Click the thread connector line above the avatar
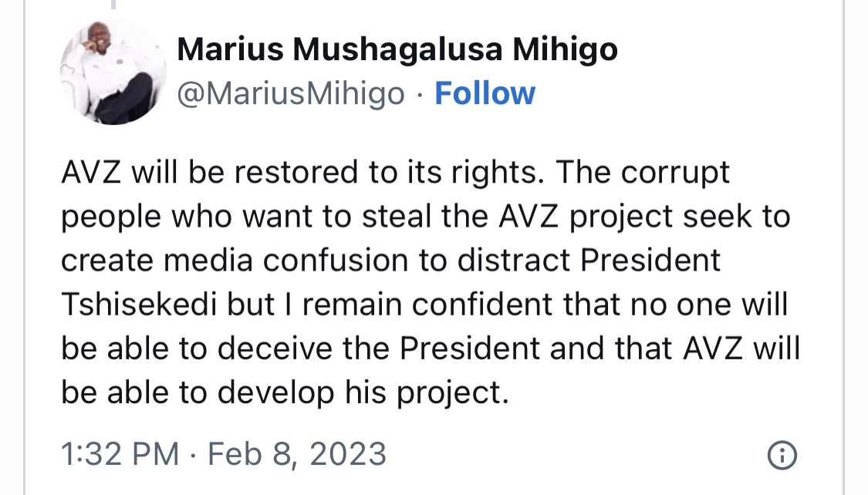Viewport: 868px width, 495px height. click(x=113, y=5)
